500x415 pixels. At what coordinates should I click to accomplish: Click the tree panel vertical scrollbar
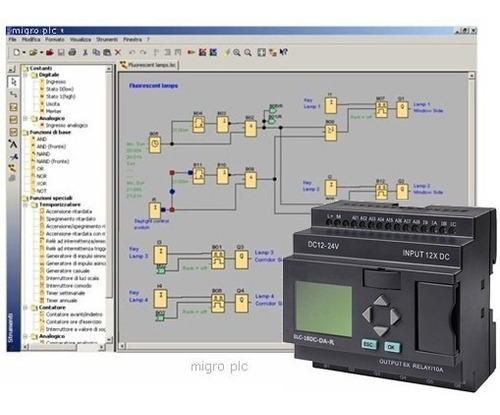pyautogui.click(x=109, y=205)
